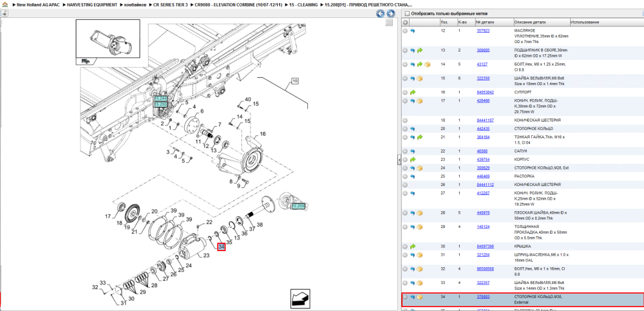
Task: Open part number 84441112 link
Action: 485,185
